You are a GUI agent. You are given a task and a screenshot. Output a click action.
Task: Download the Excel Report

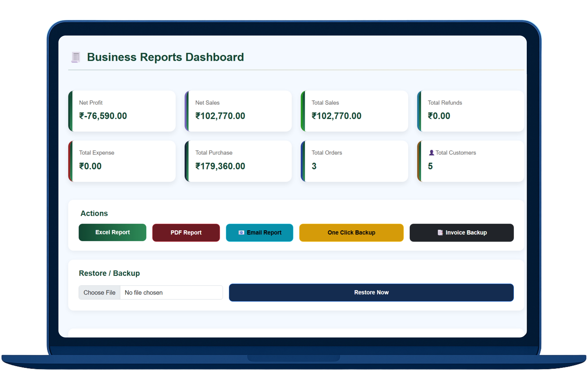112,232
